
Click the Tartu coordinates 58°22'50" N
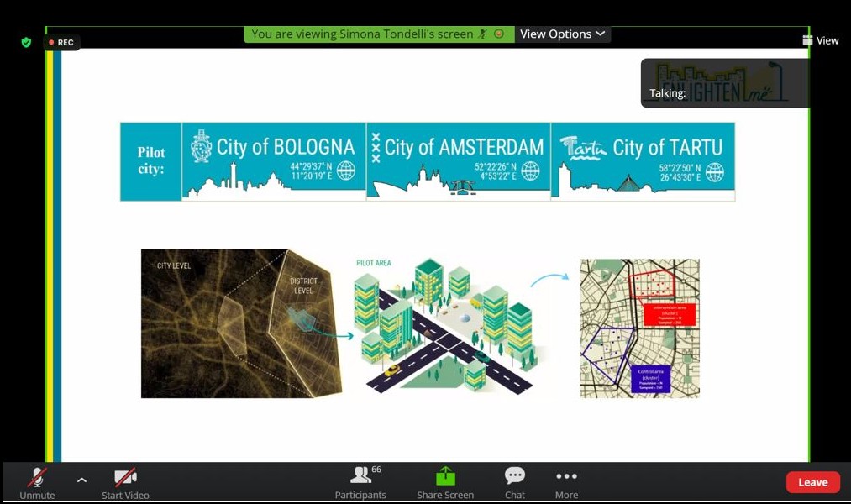tap(680, 168)
